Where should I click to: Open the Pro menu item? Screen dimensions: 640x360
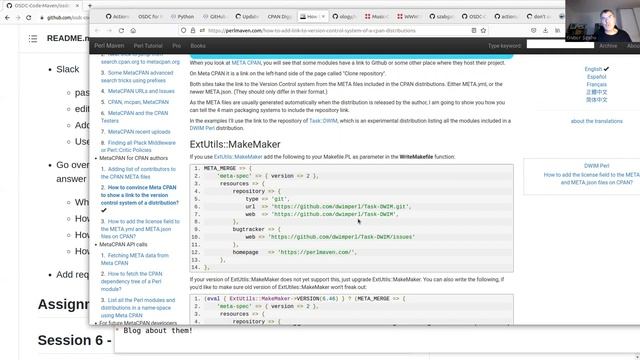(176, 46)
